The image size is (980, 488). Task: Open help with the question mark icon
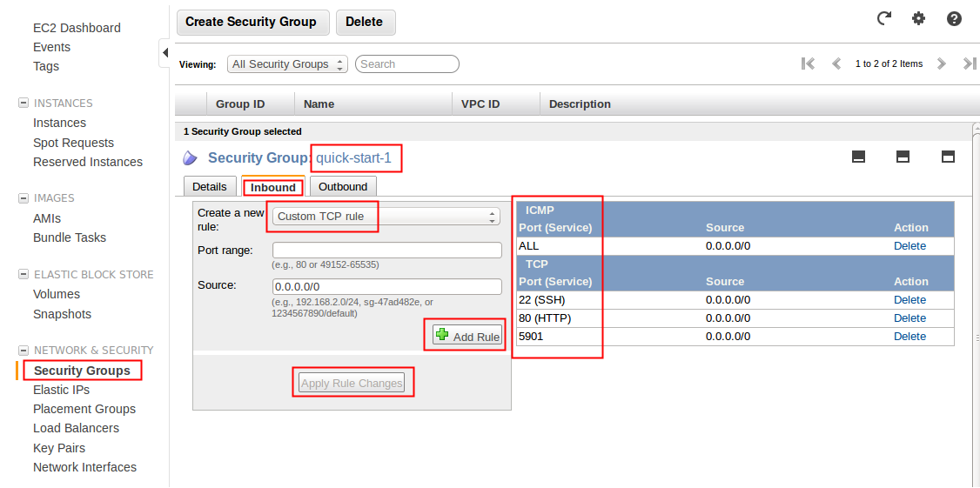click(x=954, y=18)
